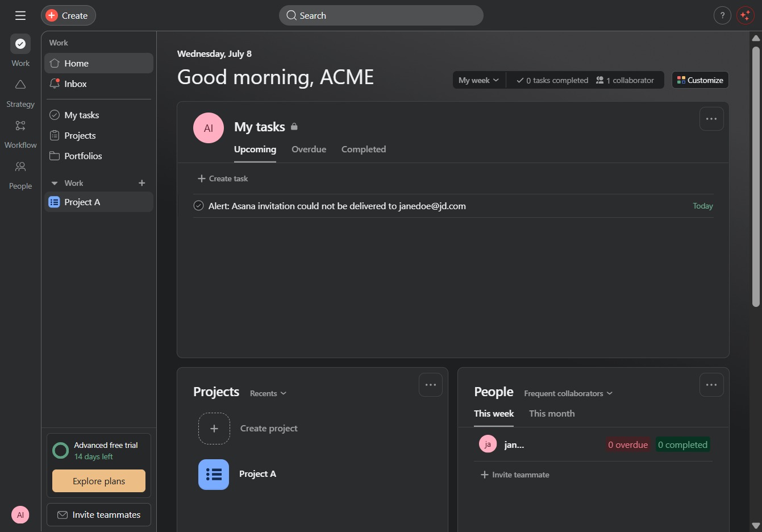
Task: Switch to the Overdue tab
Action: (x=309, y=149)
